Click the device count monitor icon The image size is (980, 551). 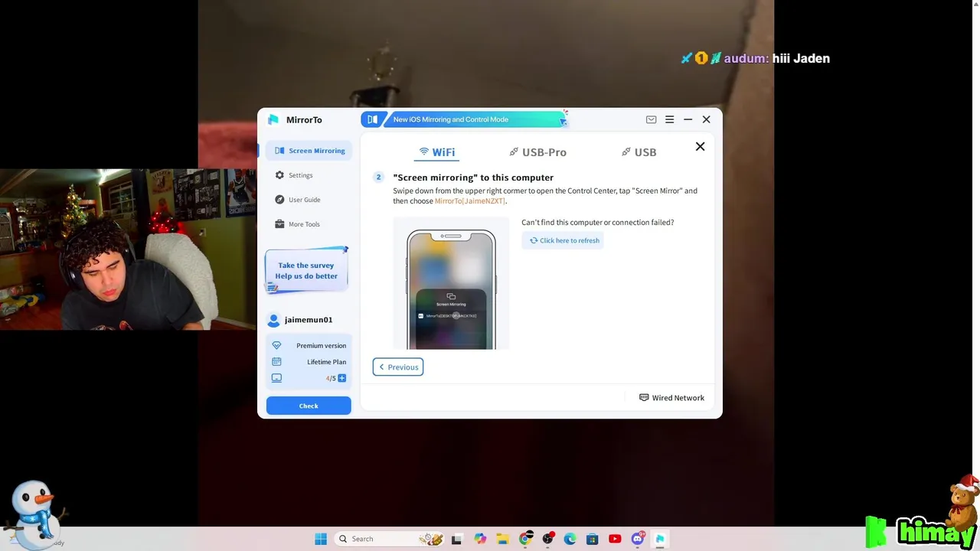pyautogui.click(x=276, y=378)
